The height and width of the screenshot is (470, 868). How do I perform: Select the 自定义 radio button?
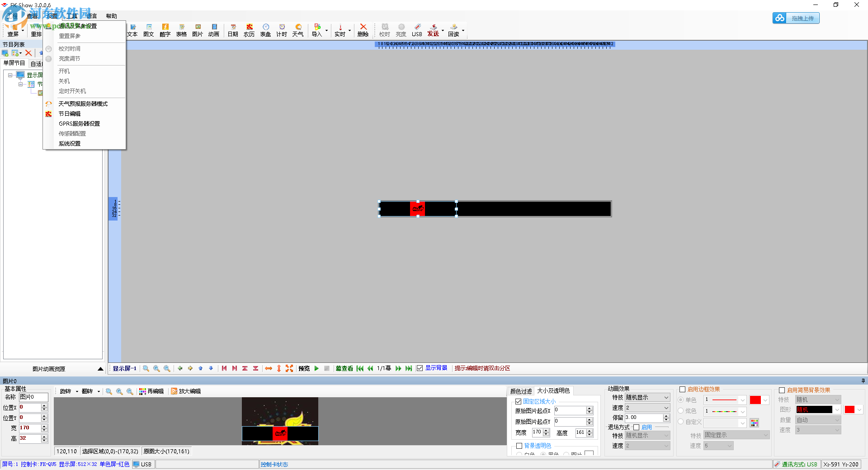pyautogui.click(x=681, y=422)
